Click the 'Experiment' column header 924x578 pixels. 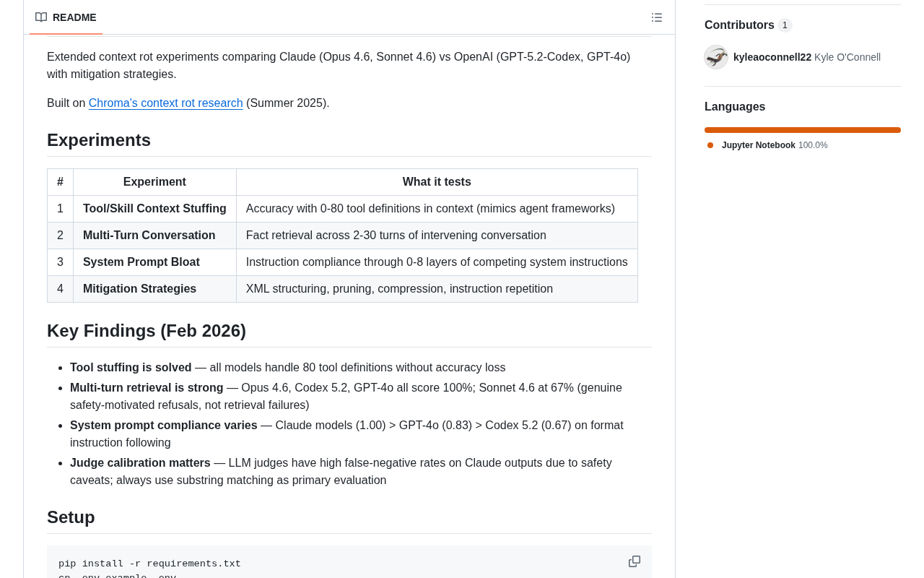154,182
